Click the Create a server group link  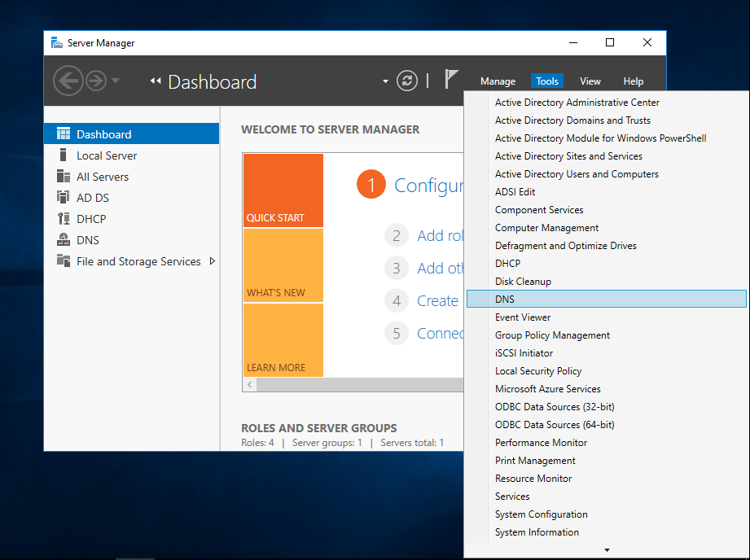pos(437,301)
